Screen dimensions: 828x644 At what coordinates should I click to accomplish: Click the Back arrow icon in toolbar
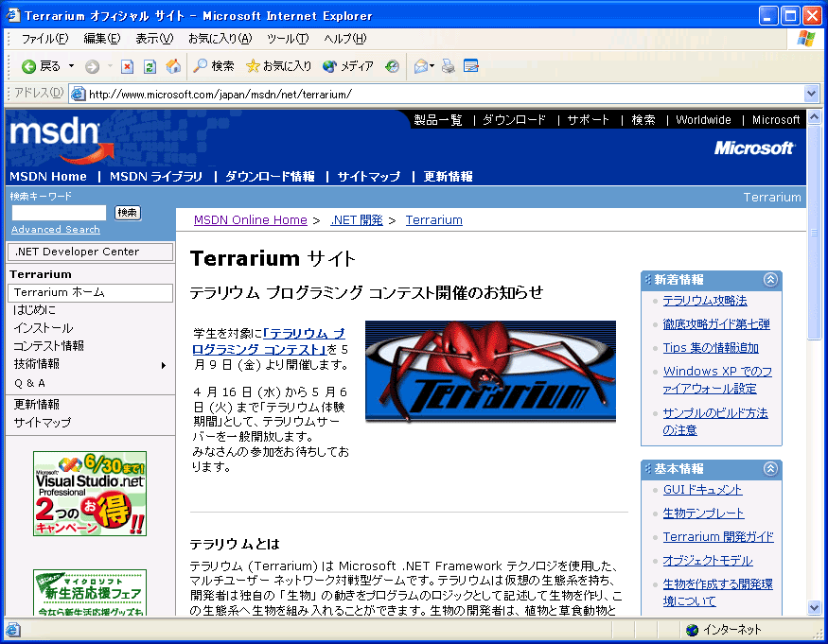[x=28, y=66]
